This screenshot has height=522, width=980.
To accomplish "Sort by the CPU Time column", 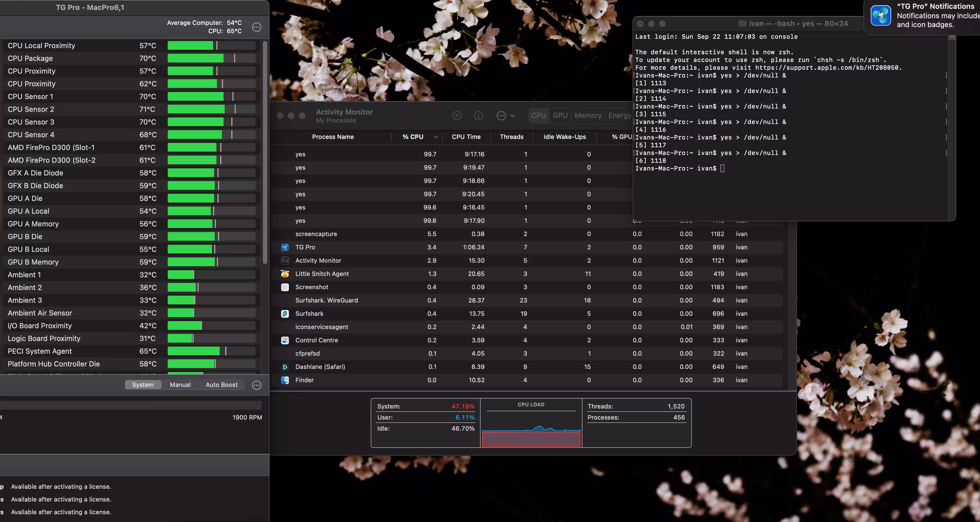I will coord(466,137).
